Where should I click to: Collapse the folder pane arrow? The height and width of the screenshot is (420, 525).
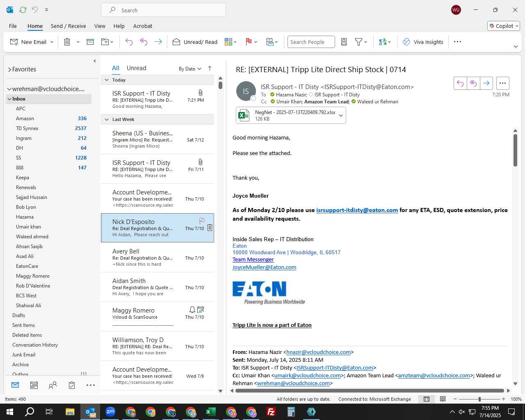pos(95,61)
